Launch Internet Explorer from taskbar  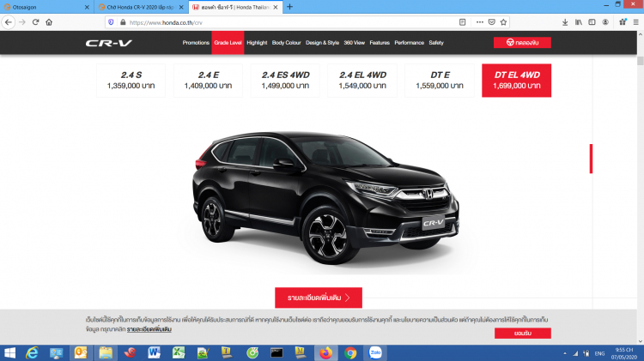[32, 352]
